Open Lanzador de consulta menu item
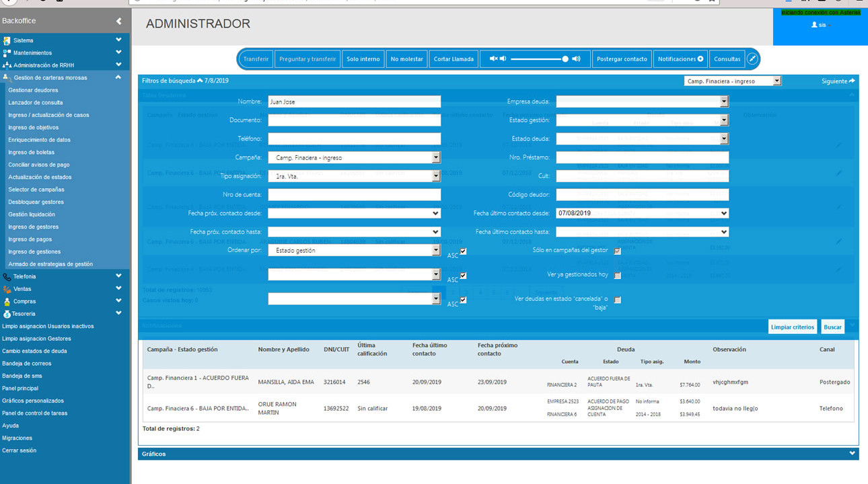The width and height of the screenshot is (868, 484). click(36, 102)
